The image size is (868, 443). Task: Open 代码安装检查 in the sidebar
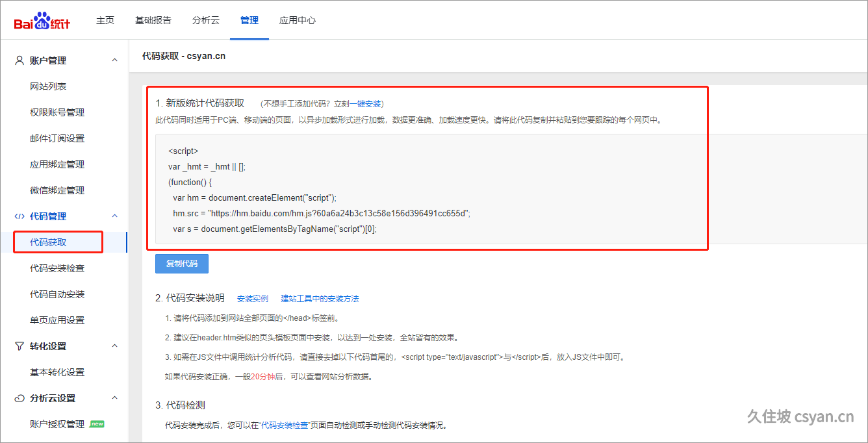[57, 268]
